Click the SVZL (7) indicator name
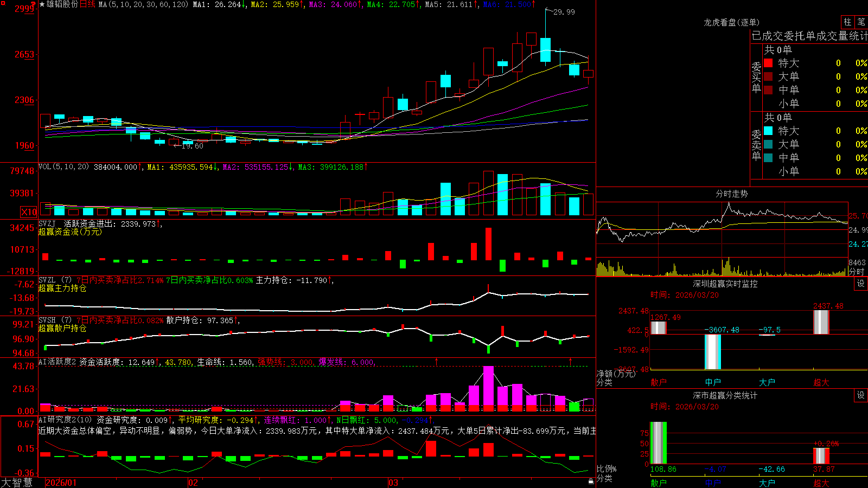This screenshot has height=488, width=868. click(x=55, y=280)
